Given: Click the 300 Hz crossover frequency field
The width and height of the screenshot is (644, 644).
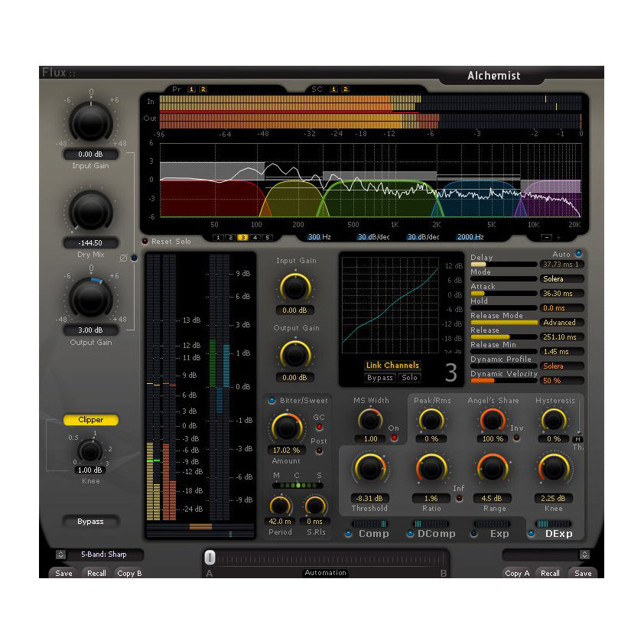Looking at the screenshot, I should [314, 237].
